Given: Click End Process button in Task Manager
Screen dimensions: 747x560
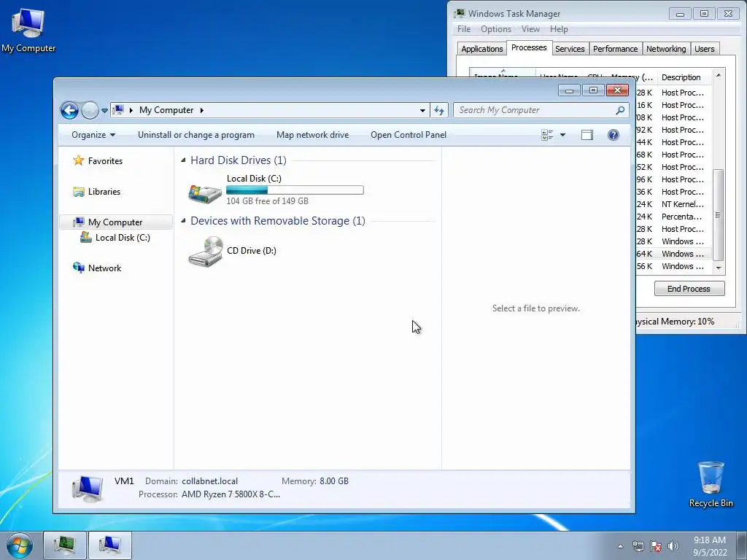Looking at the screenshot, I should 689,289.
